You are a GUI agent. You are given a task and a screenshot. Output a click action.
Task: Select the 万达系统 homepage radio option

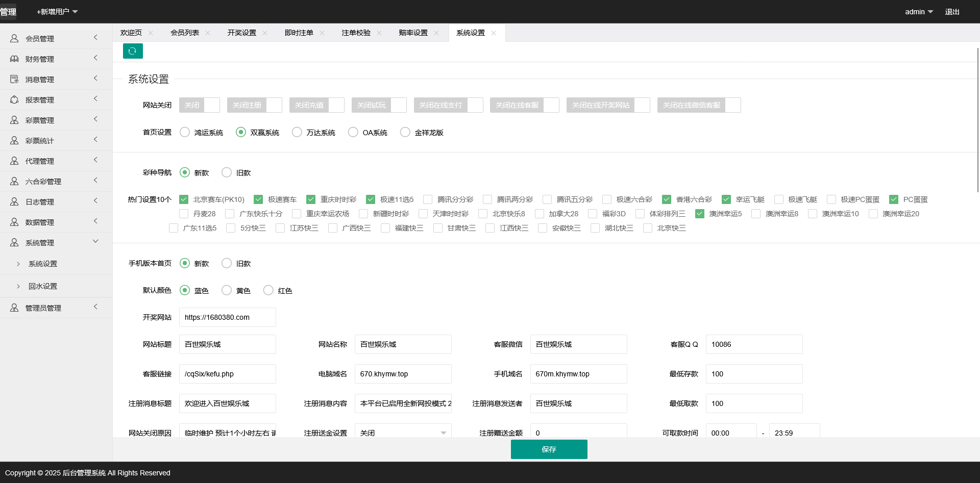pyautogui.click(x=297, y=132)
